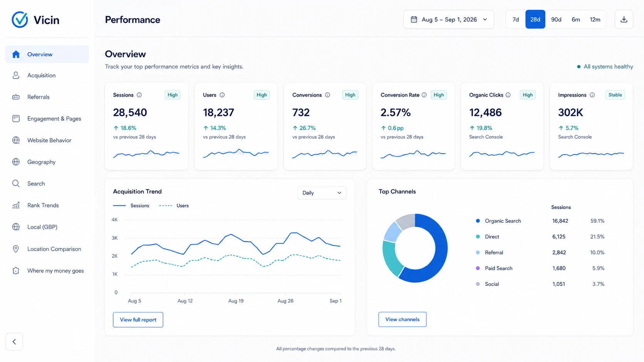
Task: Click the Users sparkline chart
Action: point(236,153)
